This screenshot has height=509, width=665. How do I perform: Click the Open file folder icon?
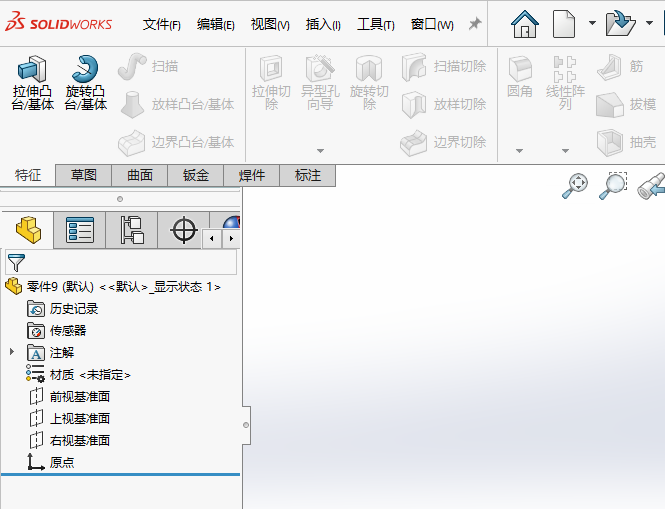(x=620, y=24)
